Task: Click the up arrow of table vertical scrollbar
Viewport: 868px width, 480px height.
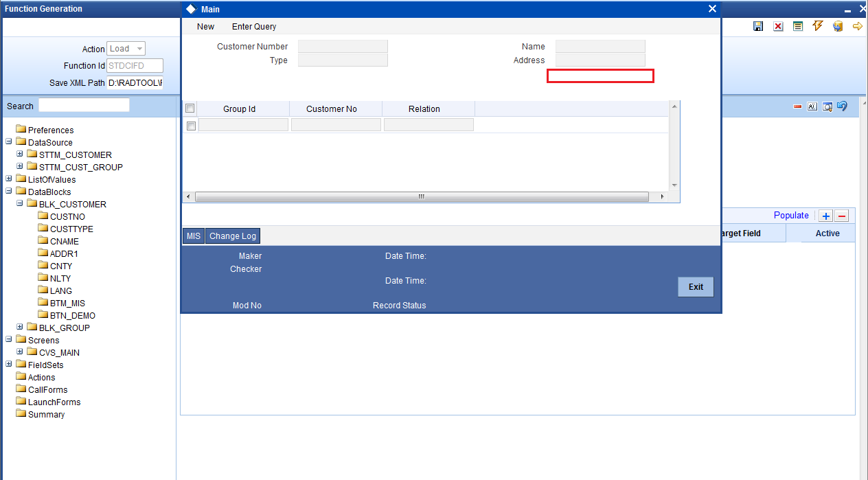Action: [674, 106]
